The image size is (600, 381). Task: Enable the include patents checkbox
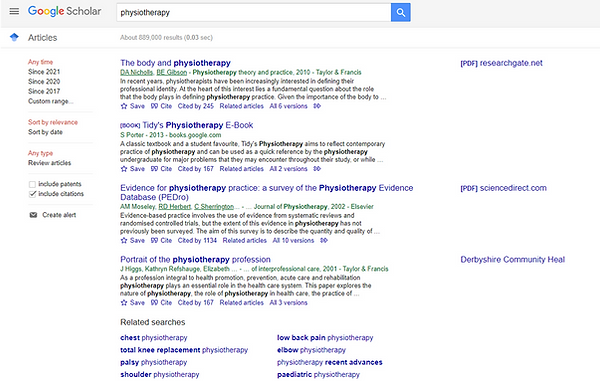[33, 184]
